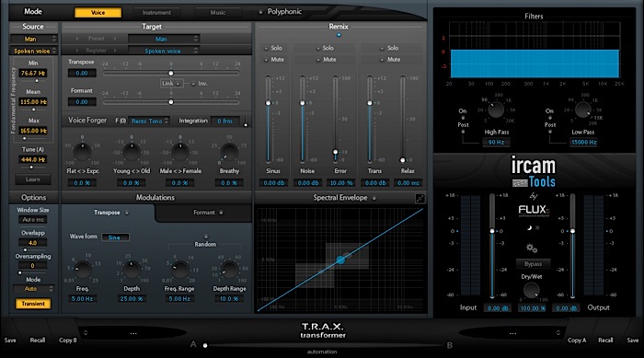Image resolution: width=644 pixels, height=358 pixels.
Task: Switch to the Formant modulation tab
Action: pos(204,213)
